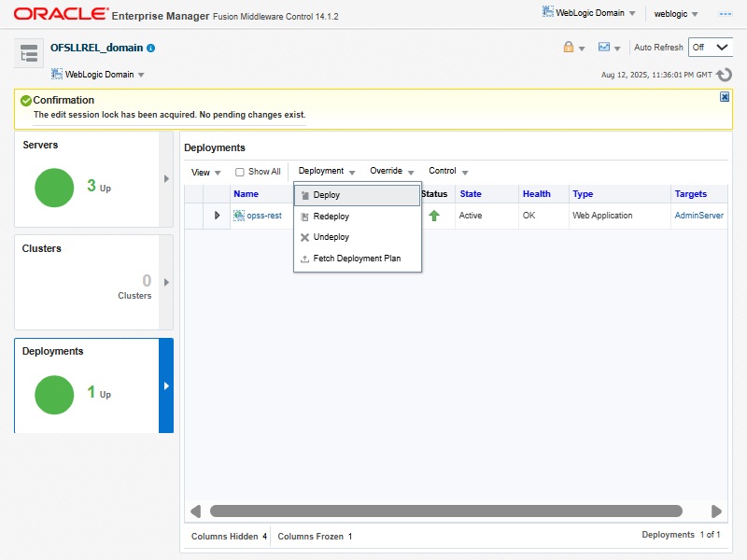The height and width of the screenshot is (560, 747).
Task: Click the Columns Frozen 1 indicator
Action: click(x=315, y=537)
